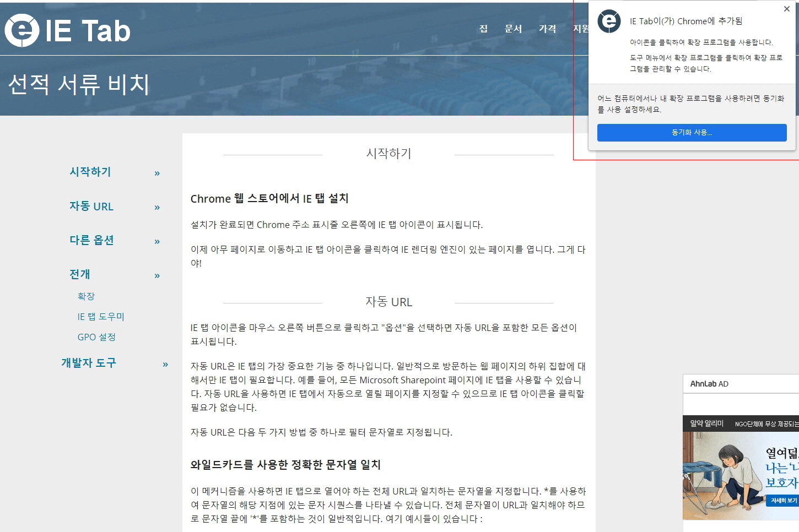
Task: Click the IE Tab icon in extension popup
Action: point(609,21)
